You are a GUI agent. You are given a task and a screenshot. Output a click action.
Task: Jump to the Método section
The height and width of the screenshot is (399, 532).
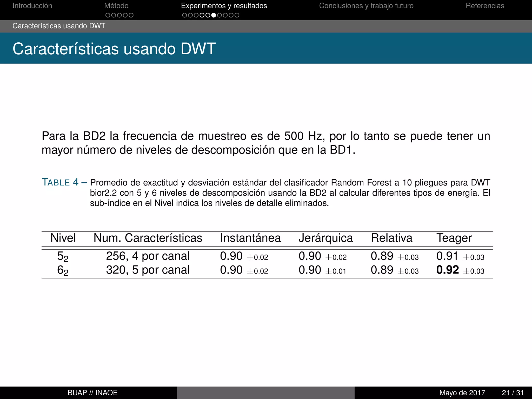click(116, 6)
